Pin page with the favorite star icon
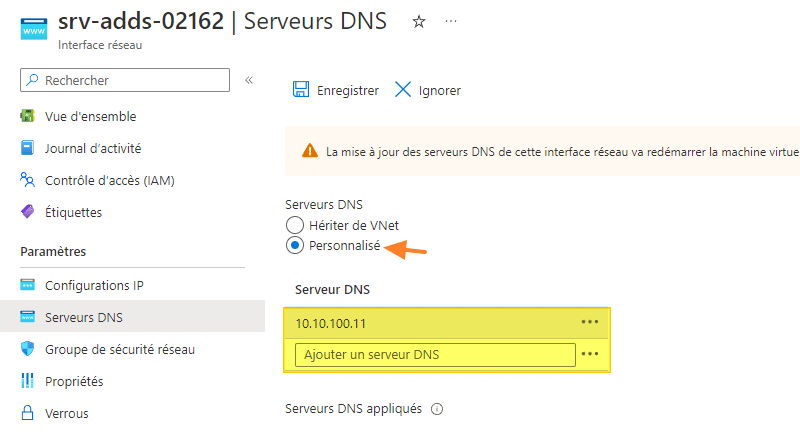 coord(419,21)
